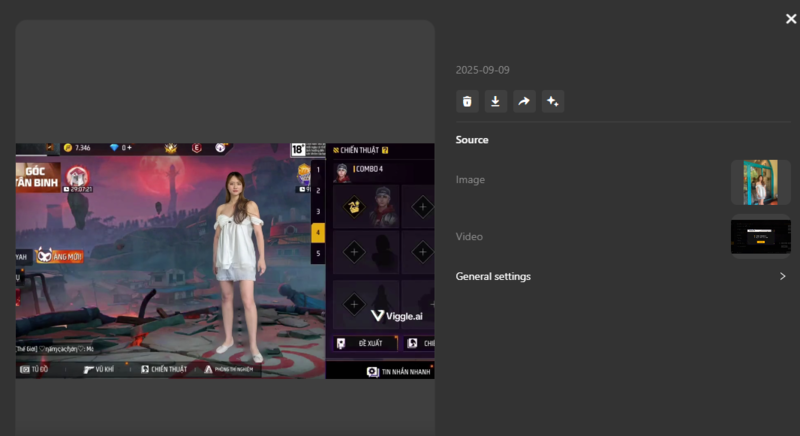Click the Image source label
800x436 pixels.
[x=470, y=179]
